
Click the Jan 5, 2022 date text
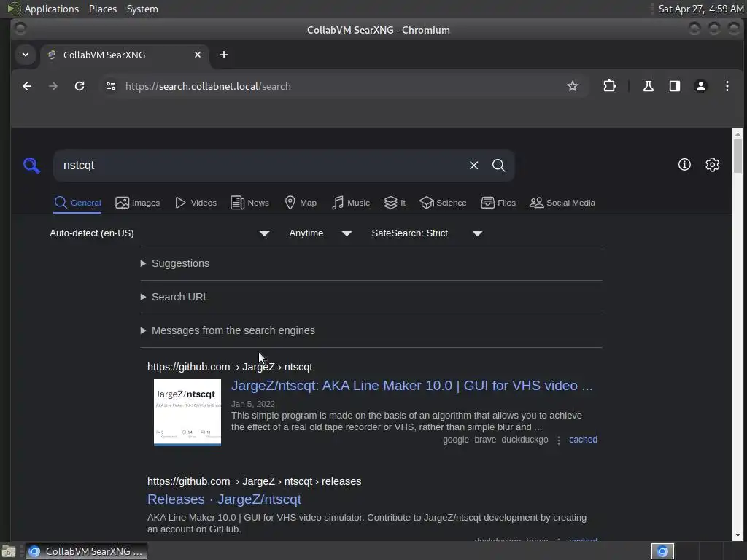point(253,404)
